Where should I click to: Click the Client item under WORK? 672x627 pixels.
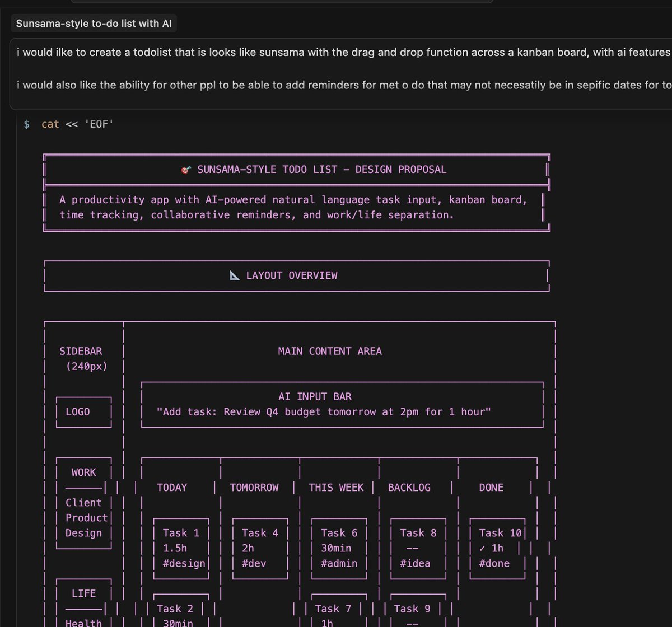point(83,502)
